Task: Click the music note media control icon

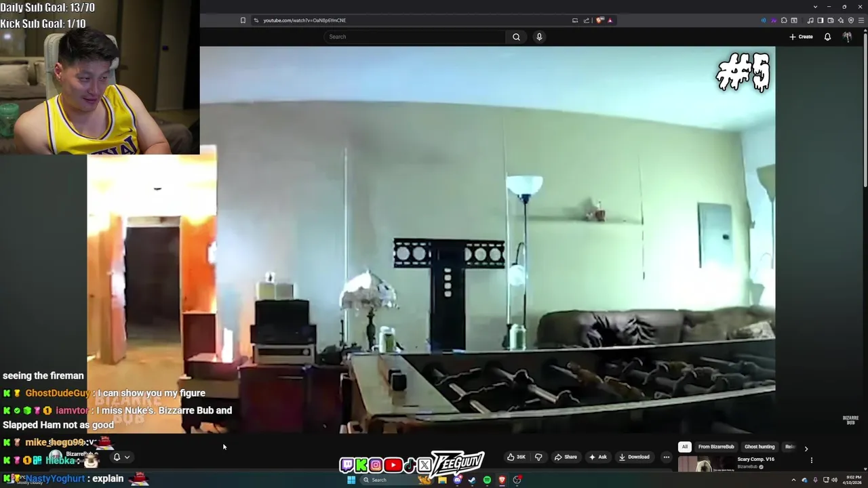Action: point(810,20)
